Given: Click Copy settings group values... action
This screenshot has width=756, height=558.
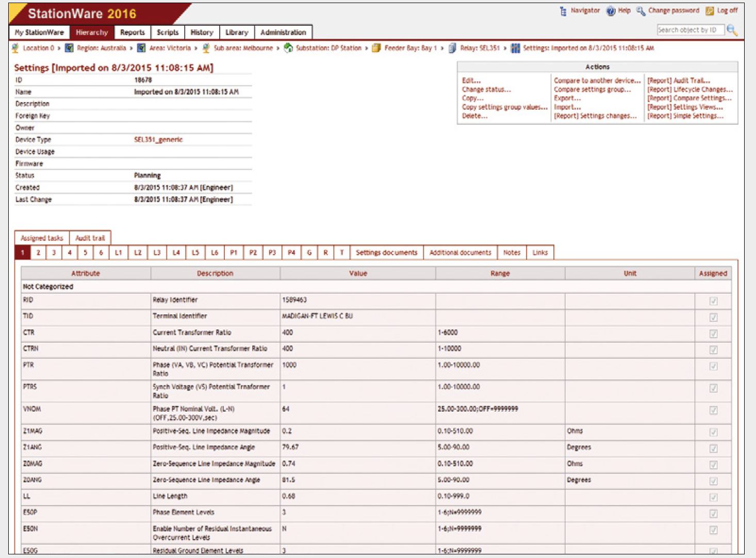Looking at the screenshot, I should (x=505, y=107).
